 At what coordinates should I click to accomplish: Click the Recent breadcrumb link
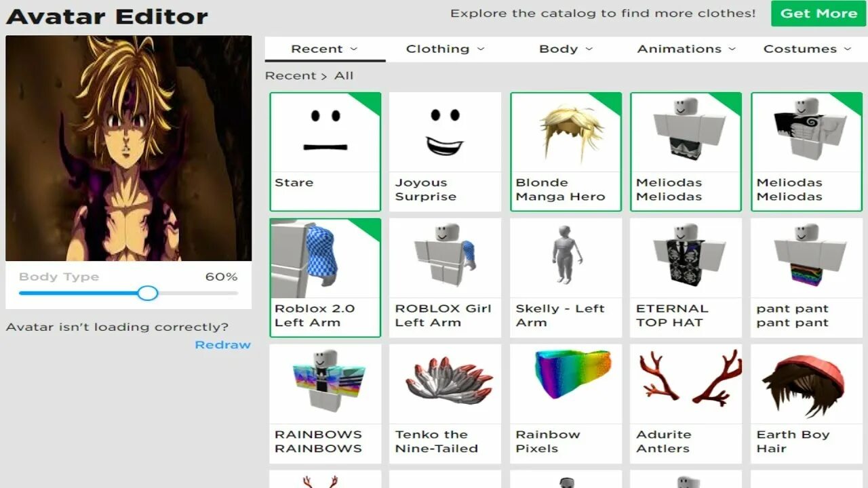(290, 76)
